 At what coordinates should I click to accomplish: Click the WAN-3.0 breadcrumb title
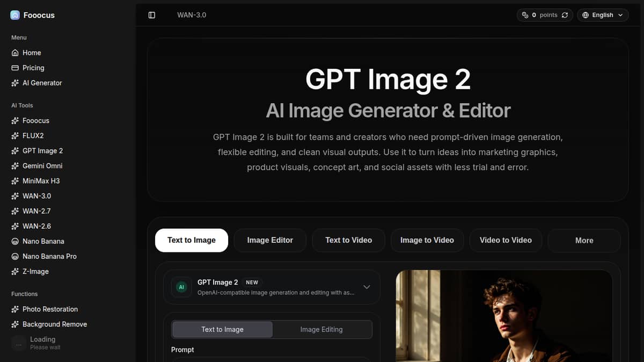coord(192,15)
